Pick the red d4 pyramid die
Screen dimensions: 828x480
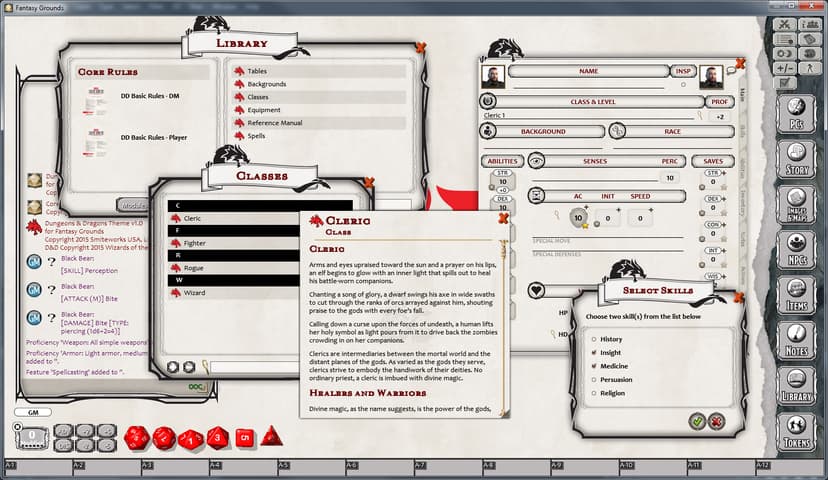pyautogui.click(x=271, y=436)
